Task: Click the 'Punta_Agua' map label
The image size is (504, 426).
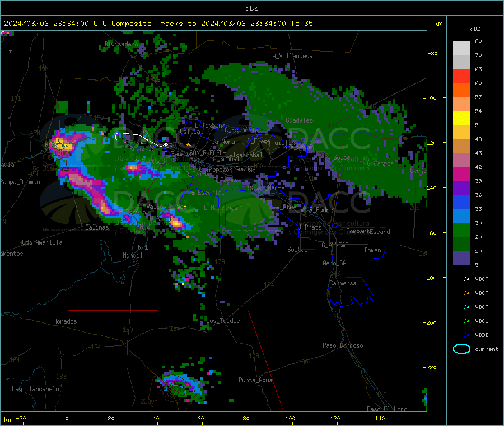Action: (x=255, y=381)
